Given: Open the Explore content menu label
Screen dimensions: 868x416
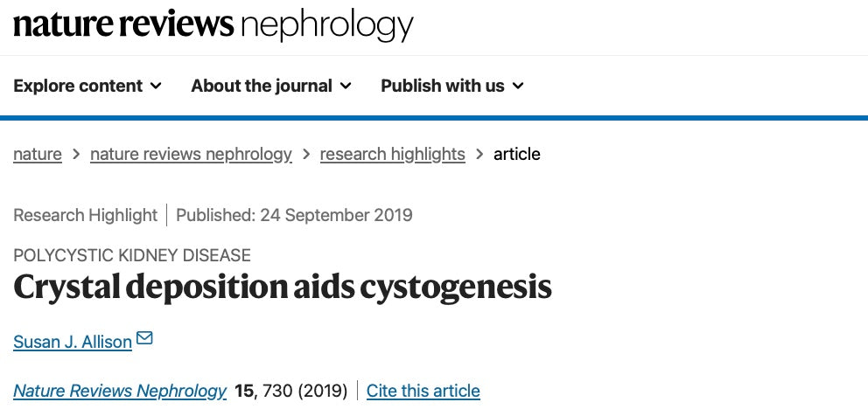Looking at the screenshot, I should pos(78,86).
